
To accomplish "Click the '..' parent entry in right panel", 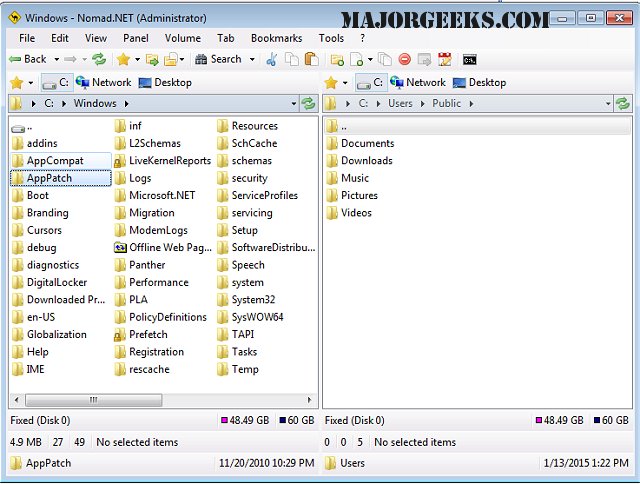I will click(x=478, y=127).
